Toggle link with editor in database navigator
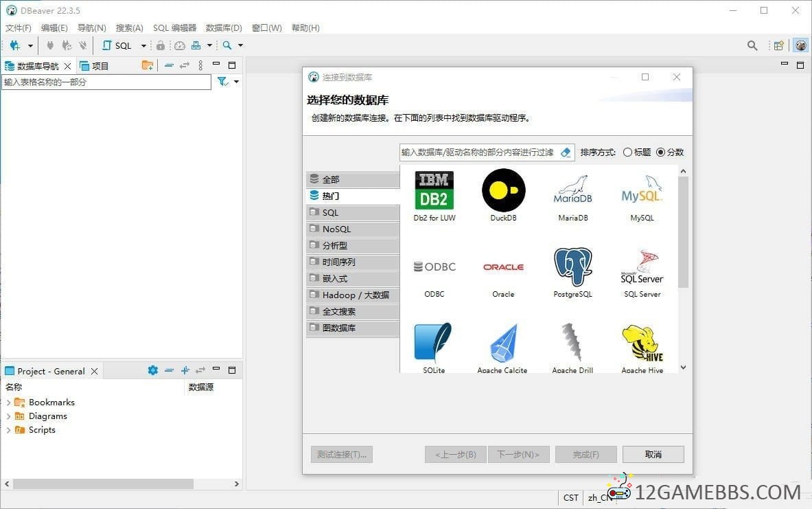Viewport: 812px width, 509px height. click(185, 65)
